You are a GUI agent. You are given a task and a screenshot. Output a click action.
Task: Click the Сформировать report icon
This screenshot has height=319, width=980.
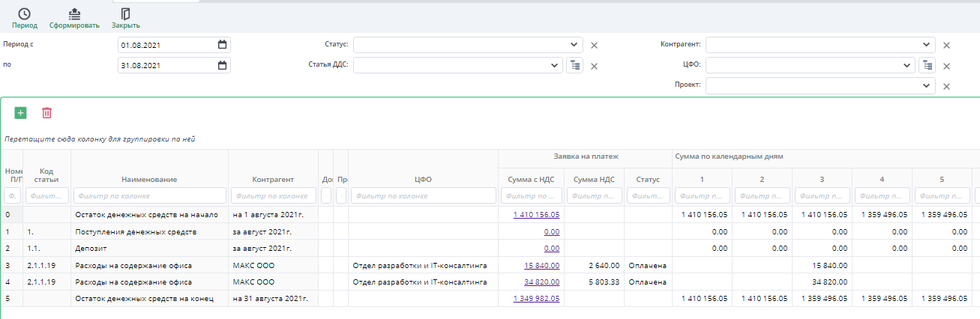[74, 13]
